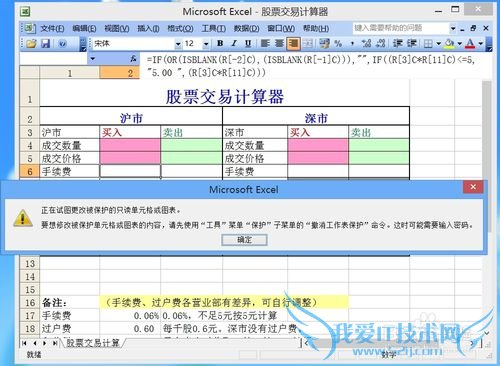
Task: Click the first sheet tab navigation arrow
Action: click(x=24, y=343)
